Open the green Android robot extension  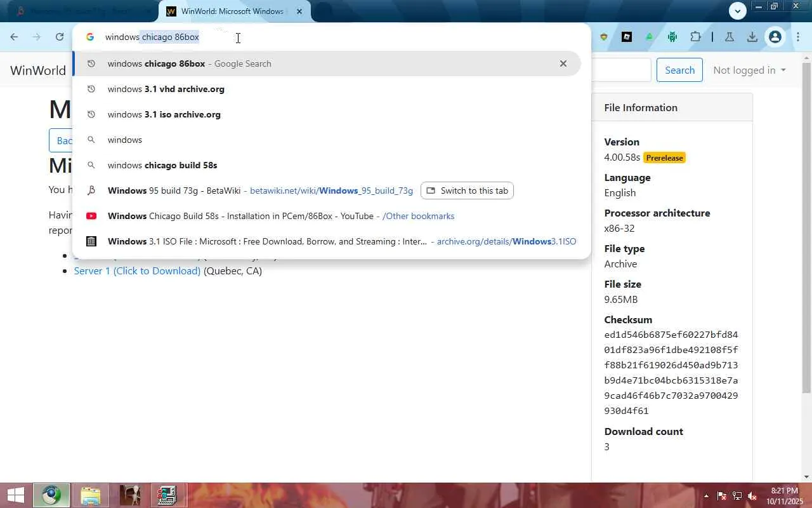tap(672, 37)
